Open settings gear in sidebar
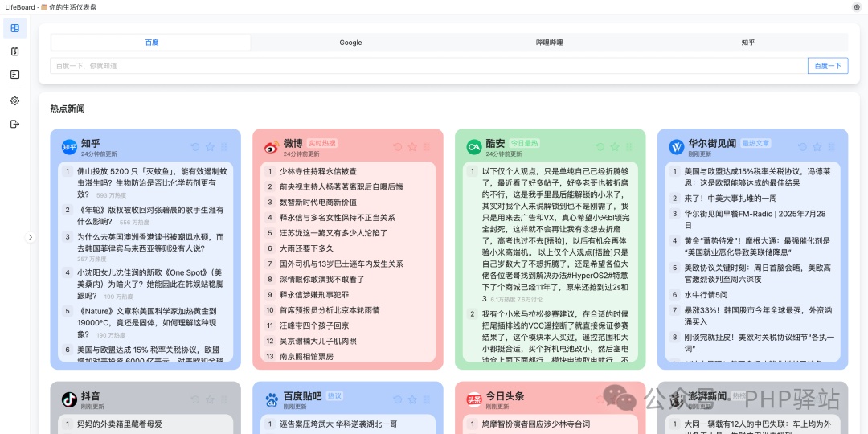This screenshot has width=868, height=434. tap(15, 100)
